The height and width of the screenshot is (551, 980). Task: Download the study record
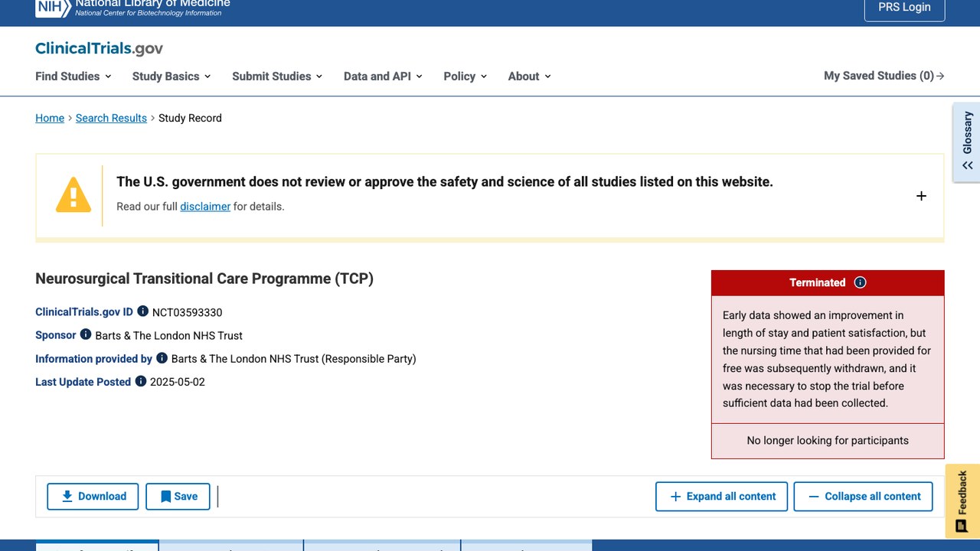[x=93, y=497]
